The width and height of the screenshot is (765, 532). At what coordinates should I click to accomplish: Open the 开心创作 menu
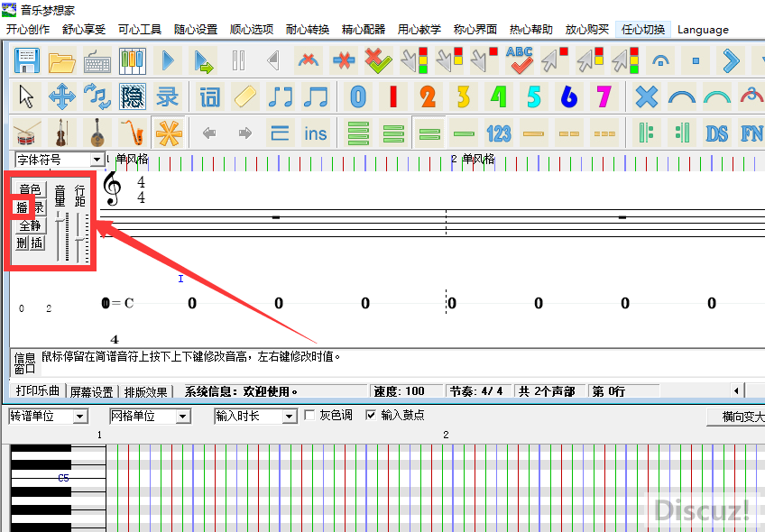28,29
